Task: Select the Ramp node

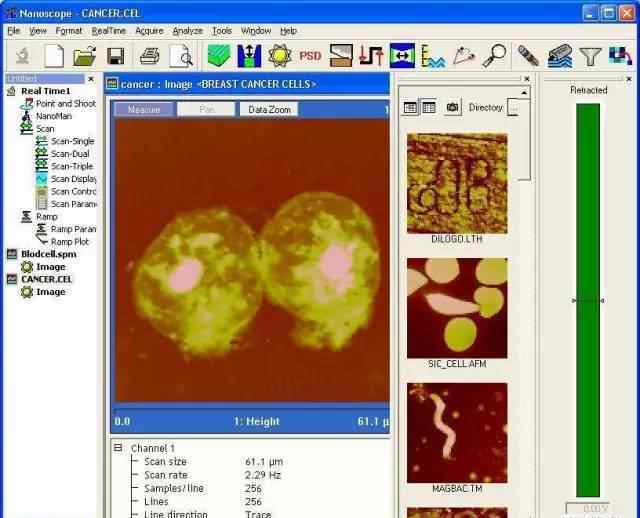Action: [x=47, y=217]
